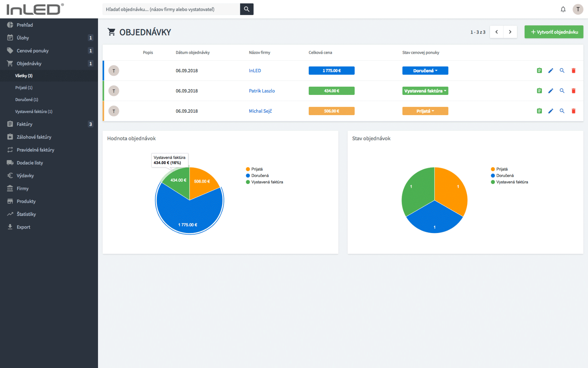588x368 pixels.
Task: Go to next page of orders
Action: click(x=510, y=32)
